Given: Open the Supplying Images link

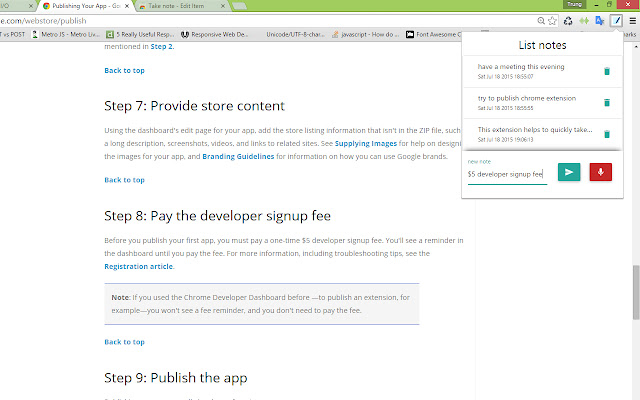Looking at the screenshot, I should pyautogui.click(x=366, y=144).
